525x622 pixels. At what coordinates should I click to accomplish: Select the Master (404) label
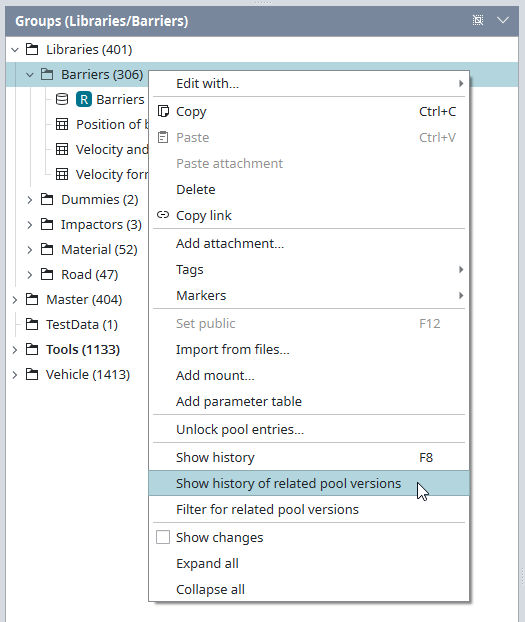(x=84, y=299)
